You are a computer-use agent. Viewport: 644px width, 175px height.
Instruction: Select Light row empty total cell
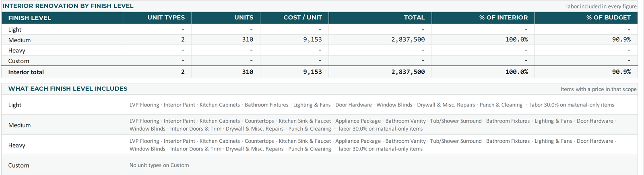click(x=380, y=29)
